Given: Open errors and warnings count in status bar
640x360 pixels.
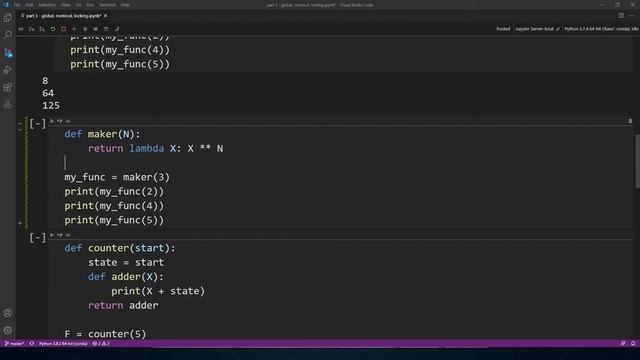Looking at the screenshot, I should 101,343.
